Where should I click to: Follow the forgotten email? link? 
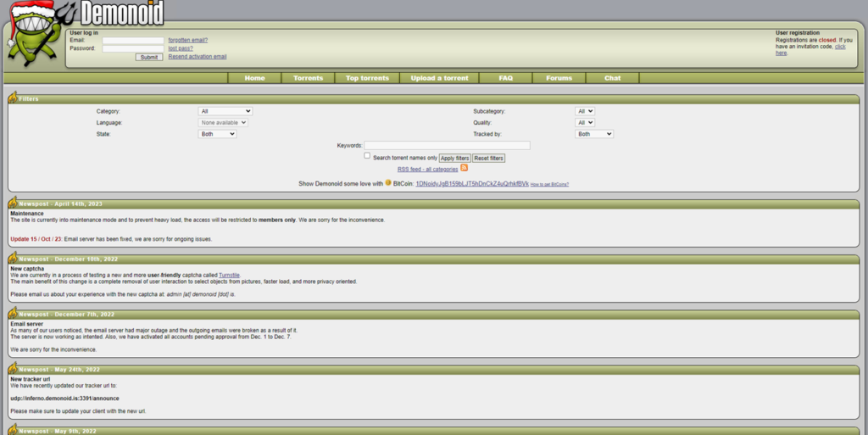[x=187, y=41]
